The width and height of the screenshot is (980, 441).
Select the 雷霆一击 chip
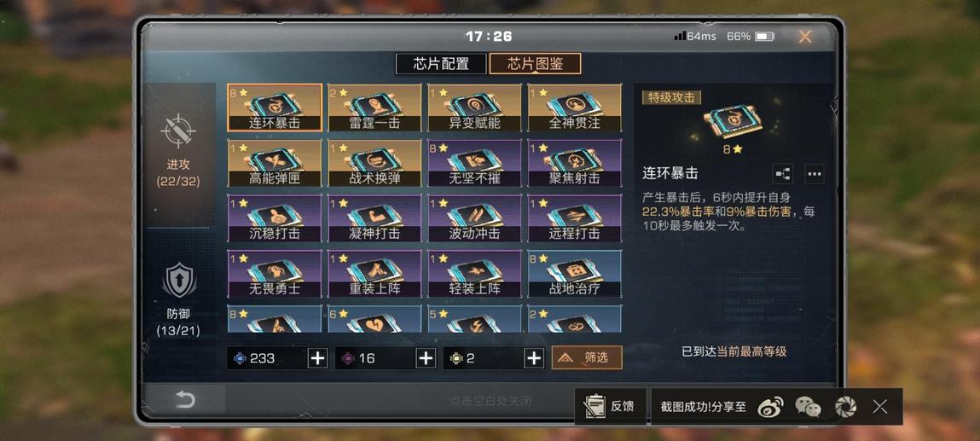[x=374, y=107]
